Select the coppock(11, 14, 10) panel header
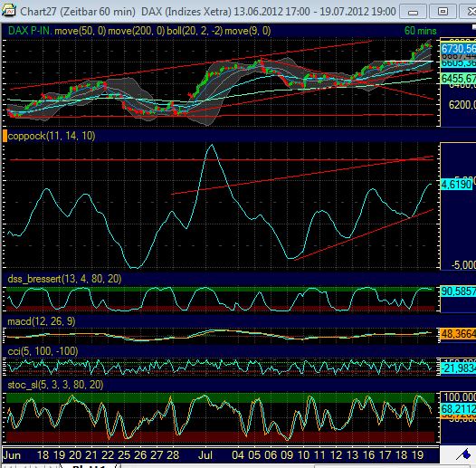The height and width of the screenshot is (468, 476). pyautogui.click(x=52, y=136)
